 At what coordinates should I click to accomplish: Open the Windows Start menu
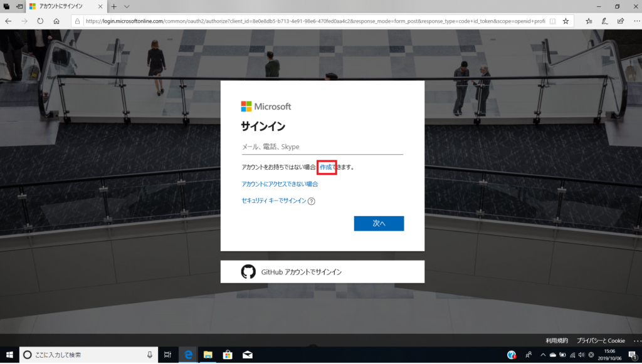pos(9,355)
